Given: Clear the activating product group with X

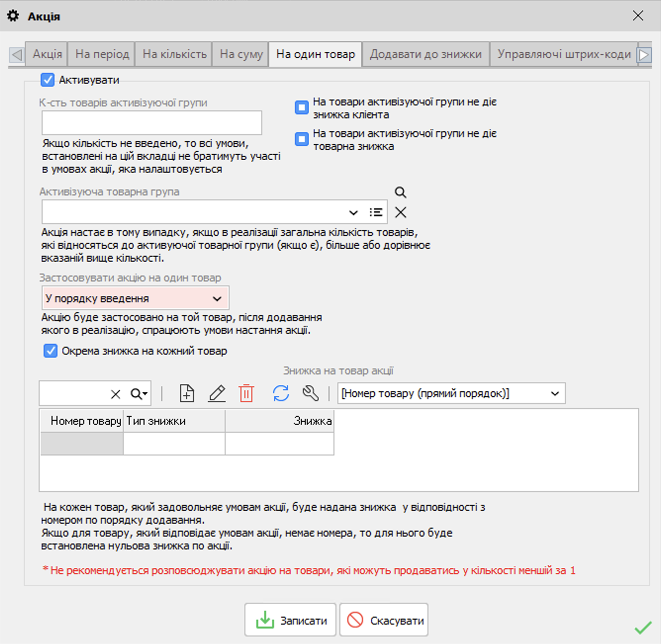Looking at the screenshot, I should coord(400,213).
